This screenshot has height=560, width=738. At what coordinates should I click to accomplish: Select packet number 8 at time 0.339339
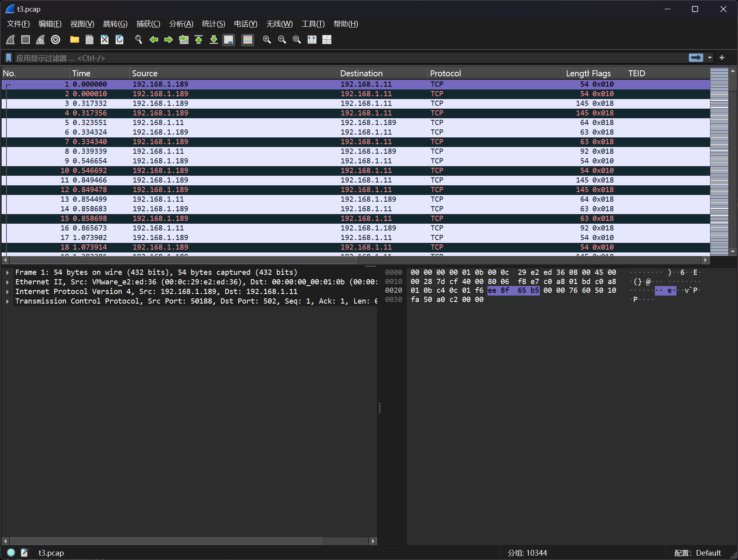(356, 151)
